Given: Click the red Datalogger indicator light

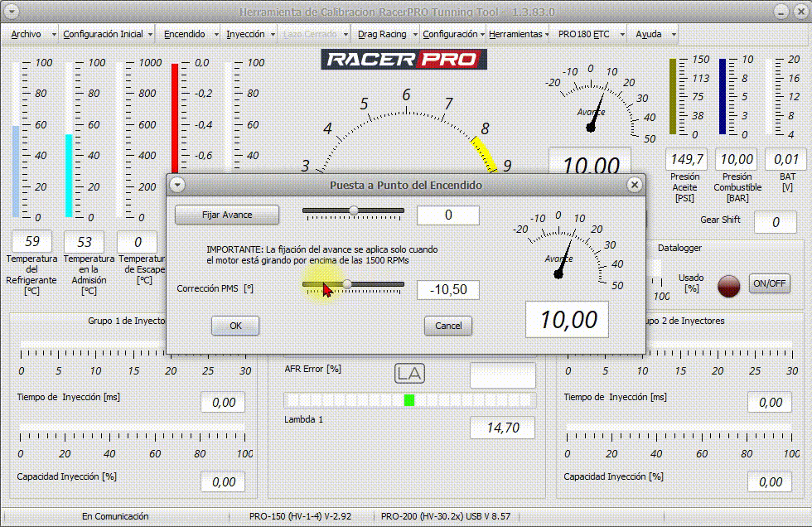Looking at the screenshot, I should 728,284.
